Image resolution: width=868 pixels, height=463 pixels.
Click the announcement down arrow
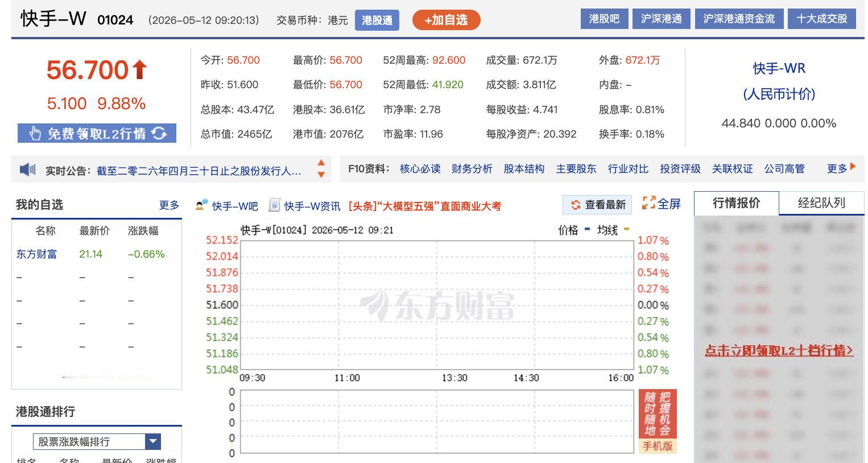[x=321, y=175]
